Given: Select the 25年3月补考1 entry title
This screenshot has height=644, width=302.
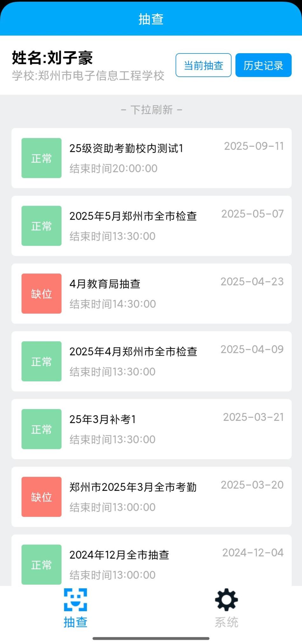Looking at the screenshot, I should 103,420.
